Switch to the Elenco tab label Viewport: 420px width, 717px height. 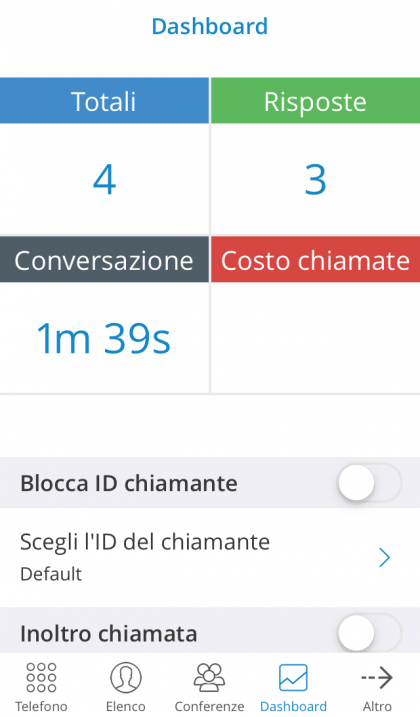(x=125, y=706)
